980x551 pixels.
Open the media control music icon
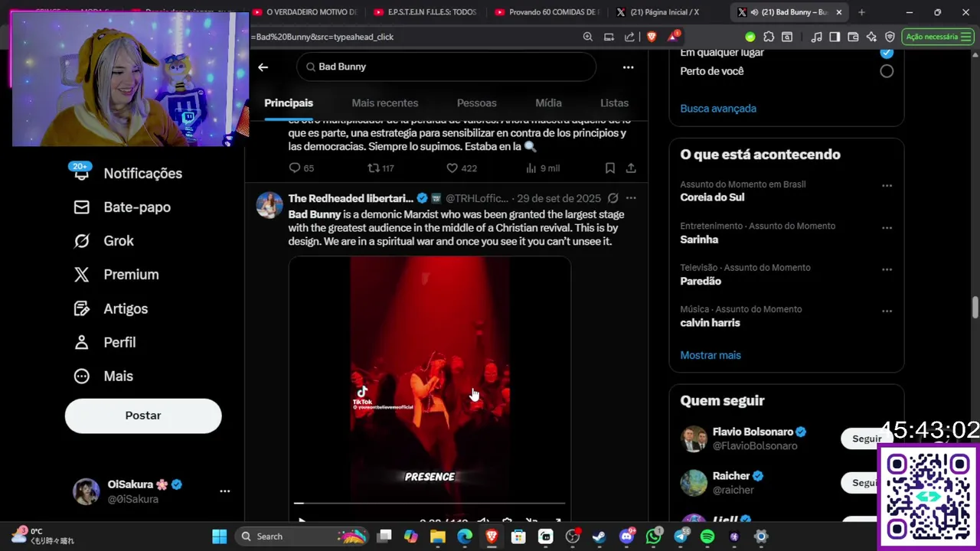click(816, 37)
